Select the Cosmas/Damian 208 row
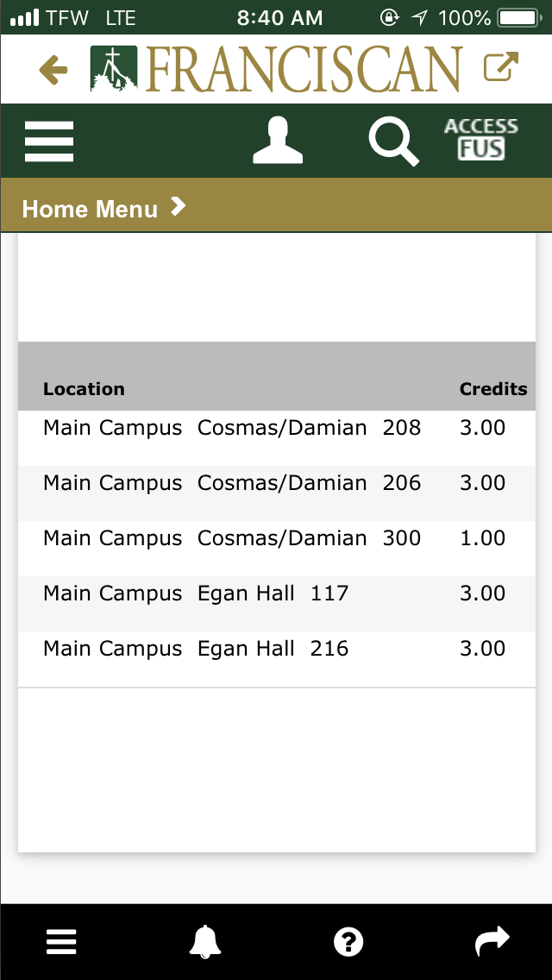The width and height of the screenshot is (552, 980). coord(276,428)
